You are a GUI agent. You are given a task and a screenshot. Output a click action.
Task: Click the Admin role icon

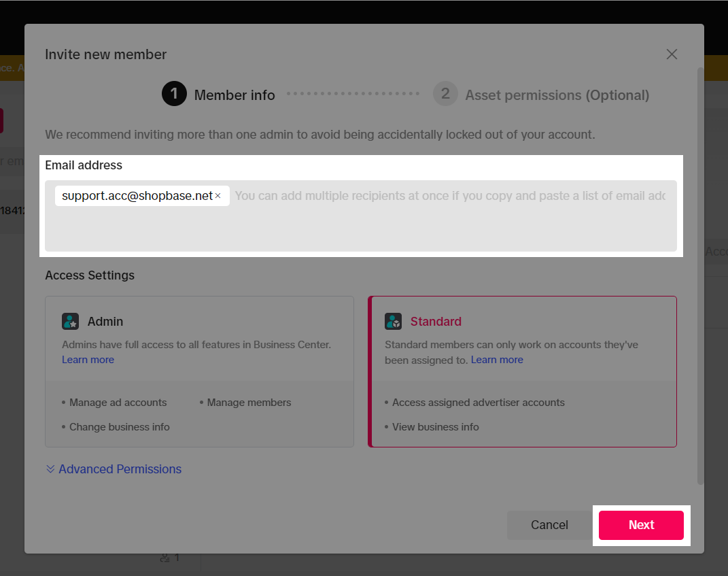tap(70, 322)
